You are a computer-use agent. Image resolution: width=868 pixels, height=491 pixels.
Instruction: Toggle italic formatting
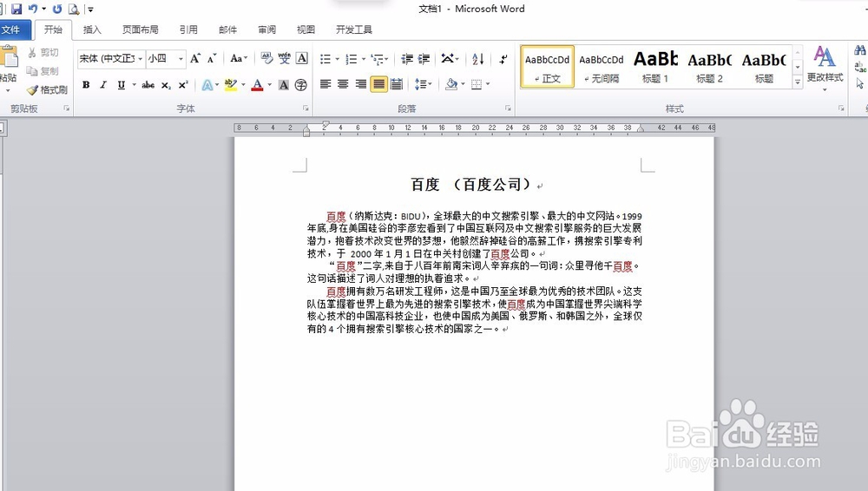click(x=103, y=85)
